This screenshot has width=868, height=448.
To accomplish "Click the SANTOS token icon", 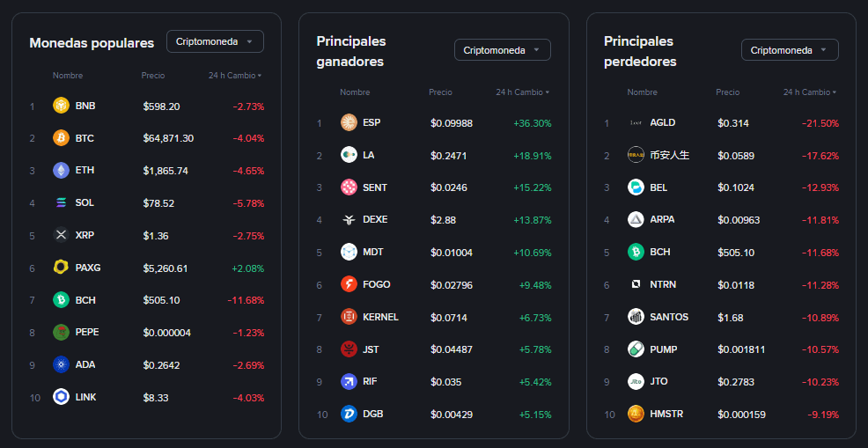I will tap(636, 317).
